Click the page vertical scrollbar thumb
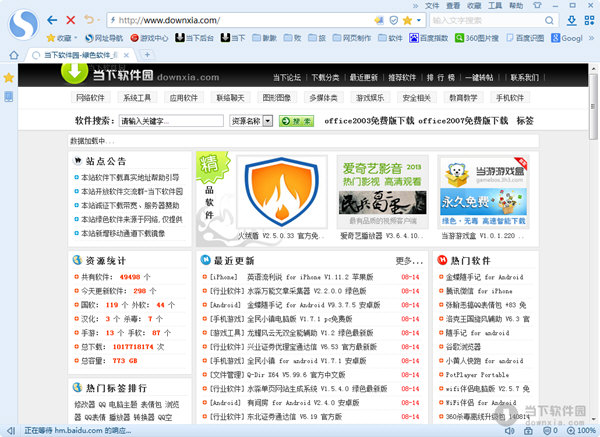Image resolution: width=600 pixels, height=437 pixels. [593, 106]
